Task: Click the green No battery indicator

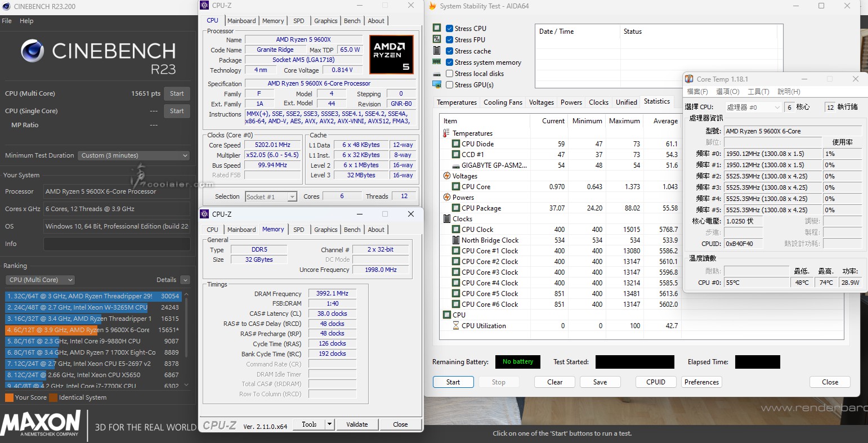Action: pyautogui.click(x=518, y=362)
